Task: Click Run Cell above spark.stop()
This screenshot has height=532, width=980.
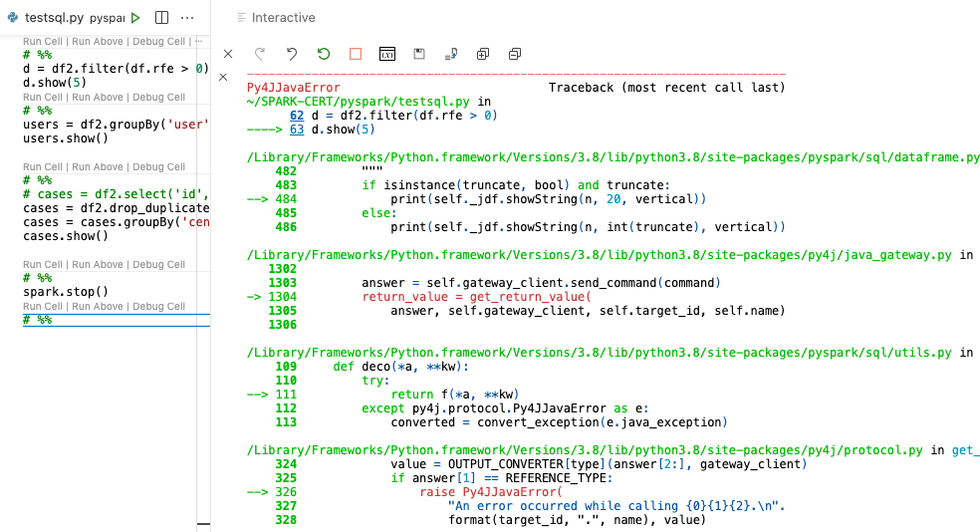Action: point(44,265)
